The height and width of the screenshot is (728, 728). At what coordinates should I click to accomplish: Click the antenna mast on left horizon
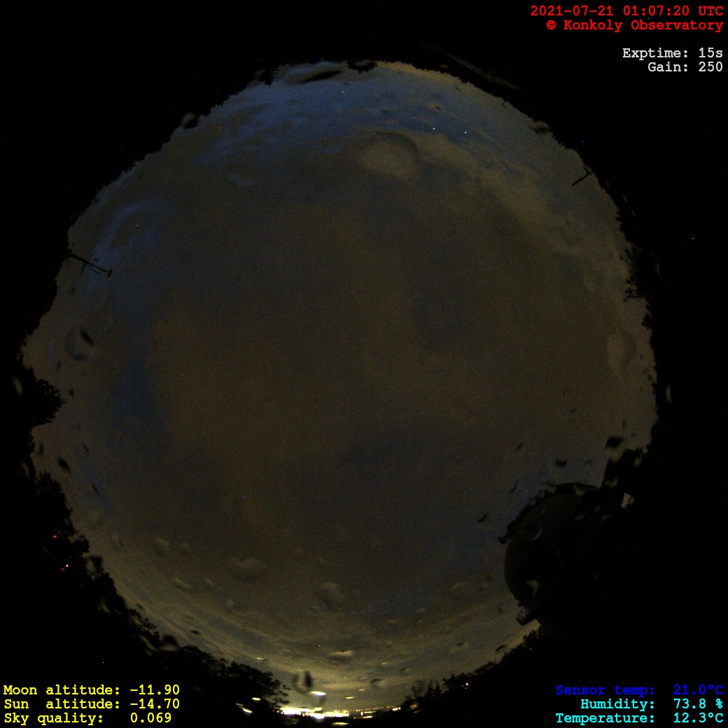click(x=90, y=264)
